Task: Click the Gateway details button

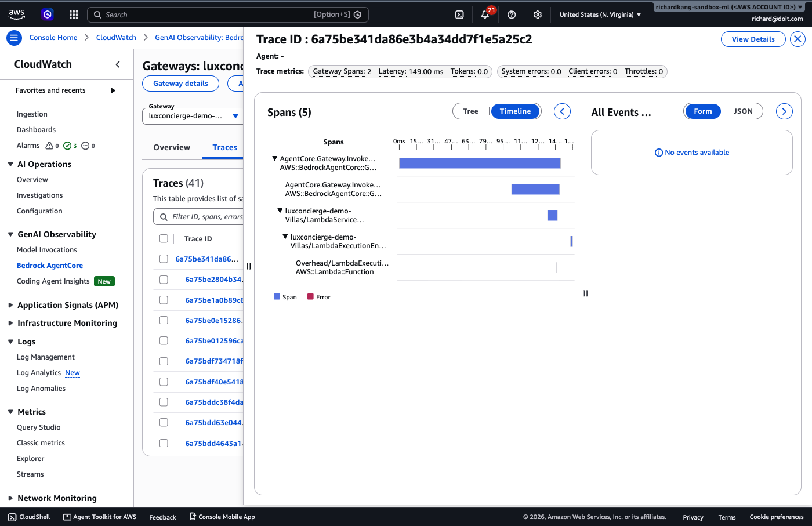Action: click(180, 84)
